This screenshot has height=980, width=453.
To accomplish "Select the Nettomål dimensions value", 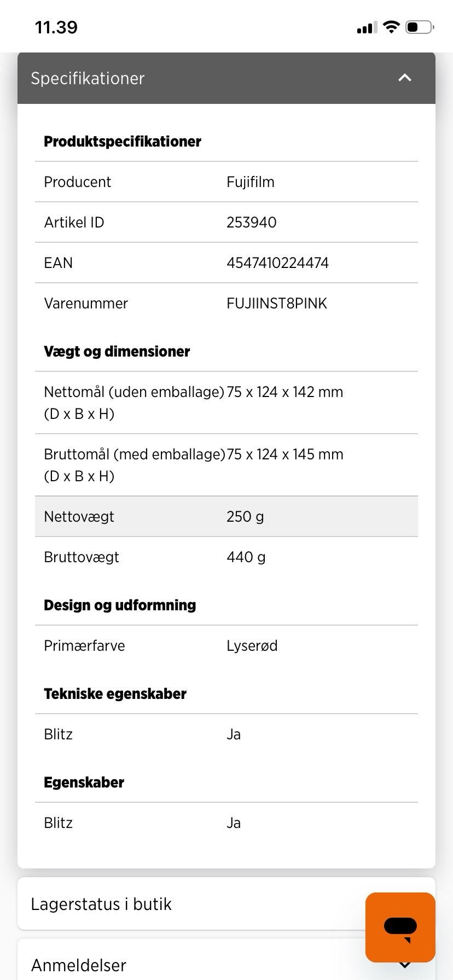I will click(x=285, y=392).
